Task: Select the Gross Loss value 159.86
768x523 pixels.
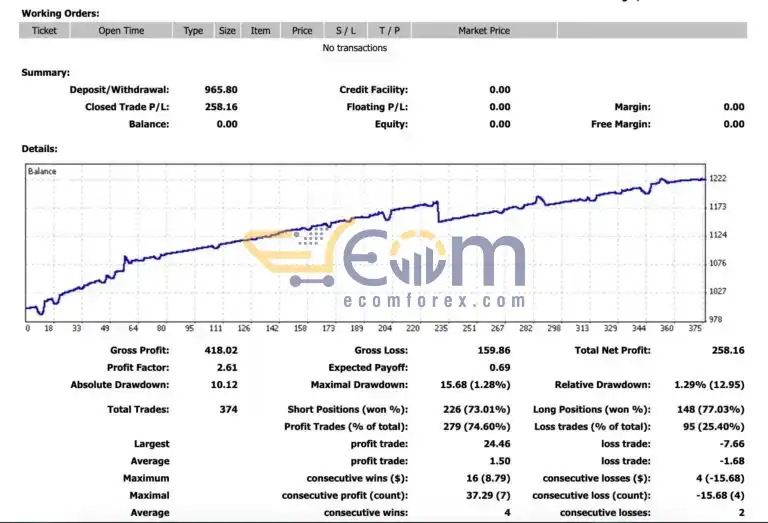Action: (x=494, y=350)
